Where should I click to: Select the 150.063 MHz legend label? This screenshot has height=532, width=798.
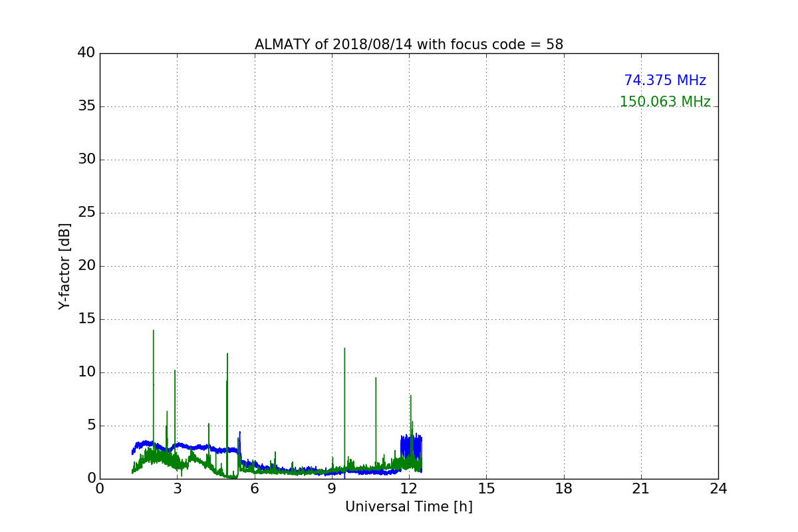tap(665, 102)
